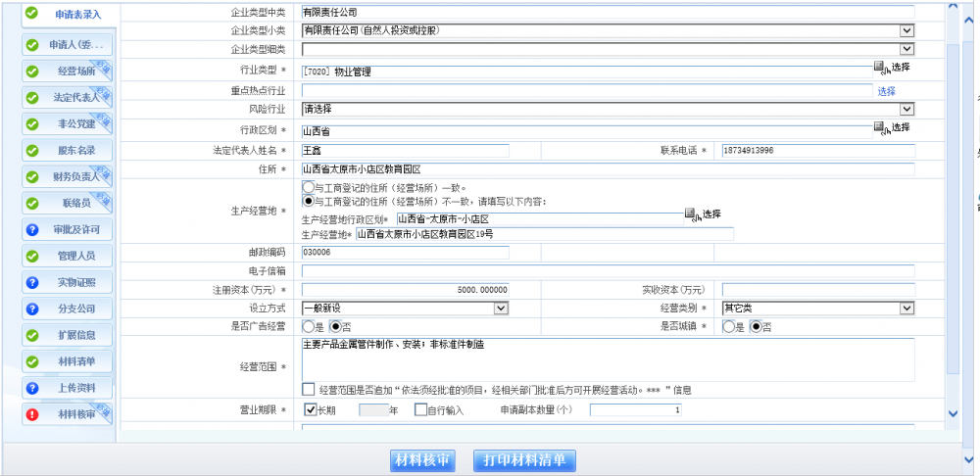Viewport: 980px width, 476px height.
Task: Choose 是 for 是否城镇
Action: (728, 326)
